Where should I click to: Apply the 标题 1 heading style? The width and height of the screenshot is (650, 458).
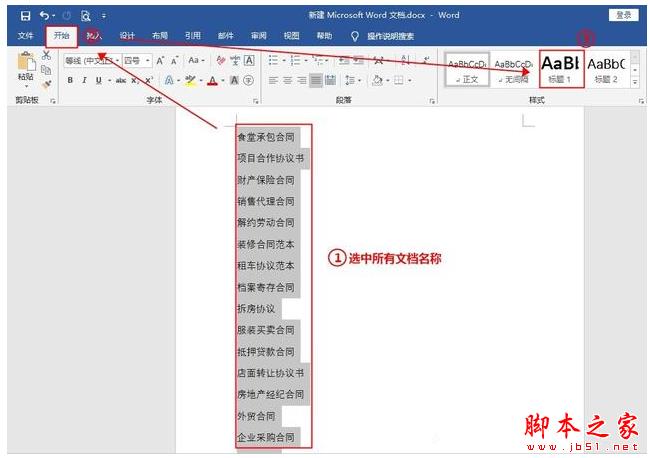561,69
